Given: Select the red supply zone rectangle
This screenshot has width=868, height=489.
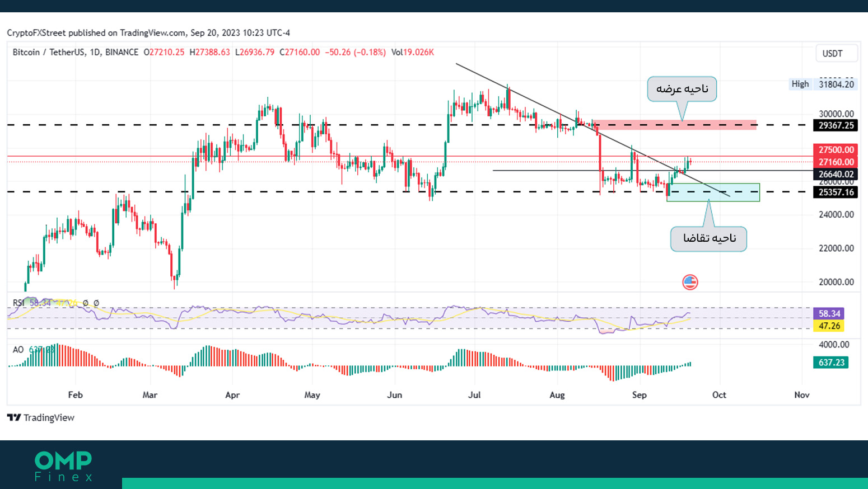Looking at the screenshot, I should [x=675, y=125].
